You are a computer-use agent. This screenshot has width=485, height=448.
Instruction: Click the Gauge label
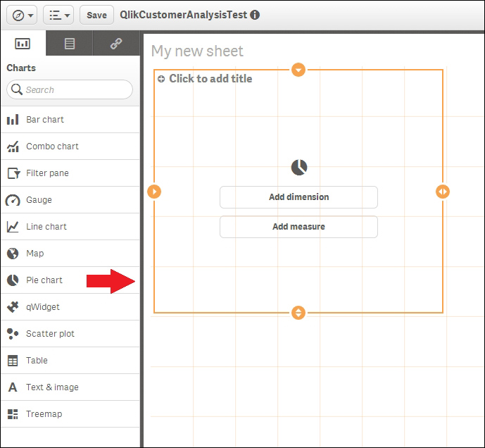(39, 199)
